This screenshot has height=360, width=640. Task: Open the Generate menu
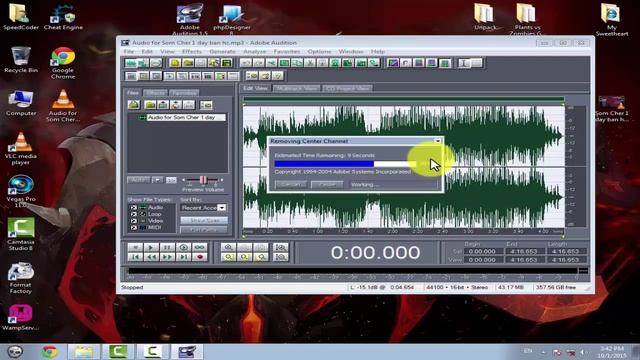coord(222,51)
